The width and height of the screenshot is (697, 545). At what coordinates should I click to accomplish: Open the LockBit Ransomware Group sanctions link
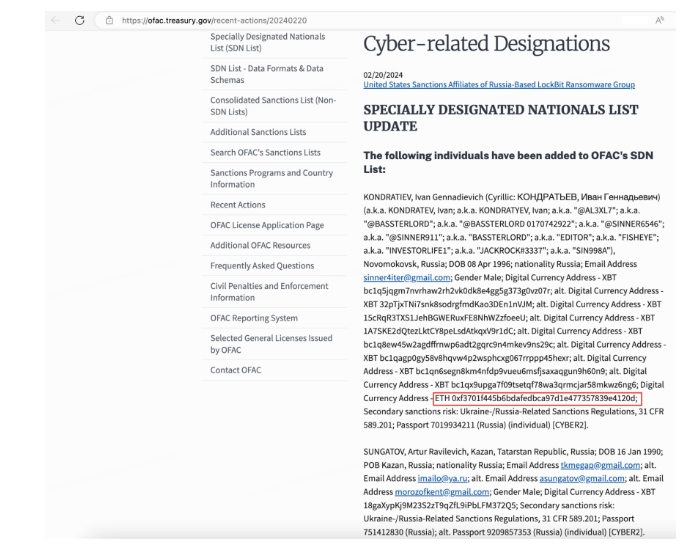499,84
